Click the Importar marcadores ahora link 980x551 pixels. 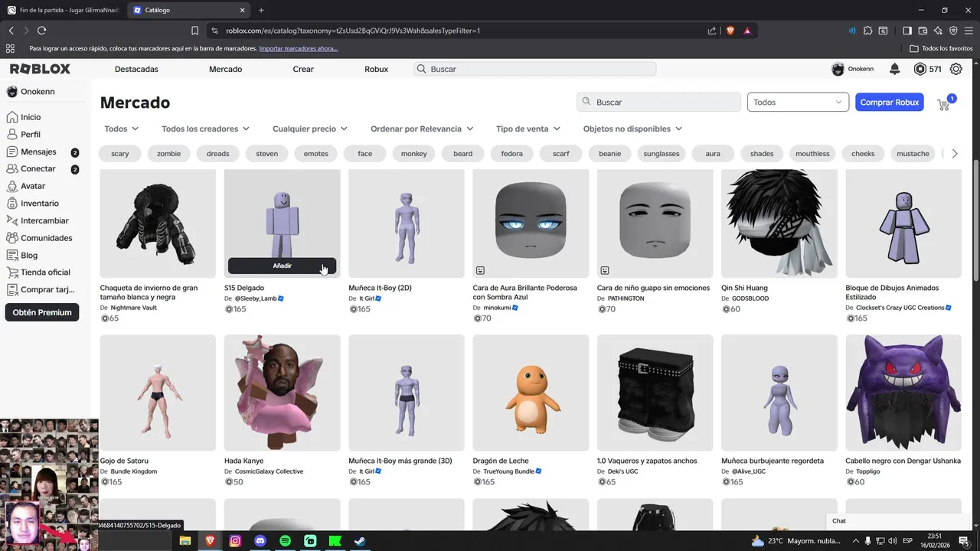coord(299,48)
